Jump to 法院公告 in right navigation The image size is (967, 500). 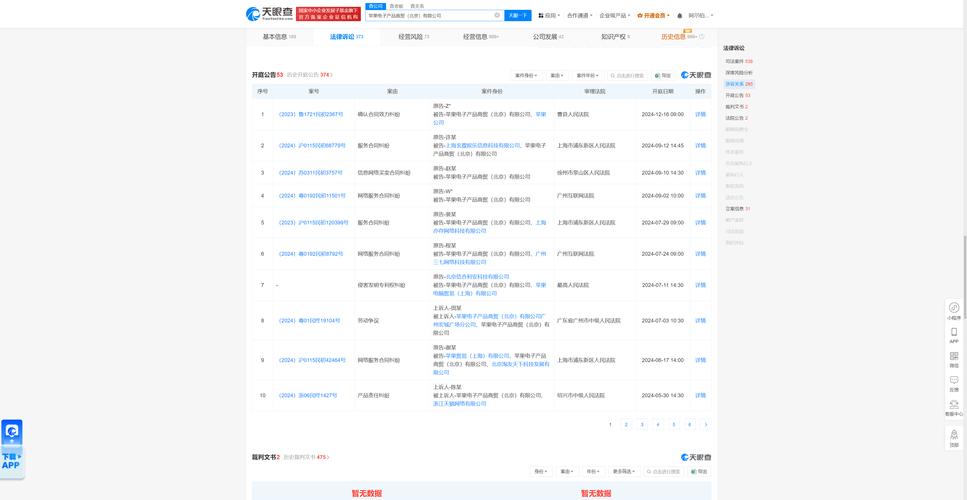click(736, 118)
